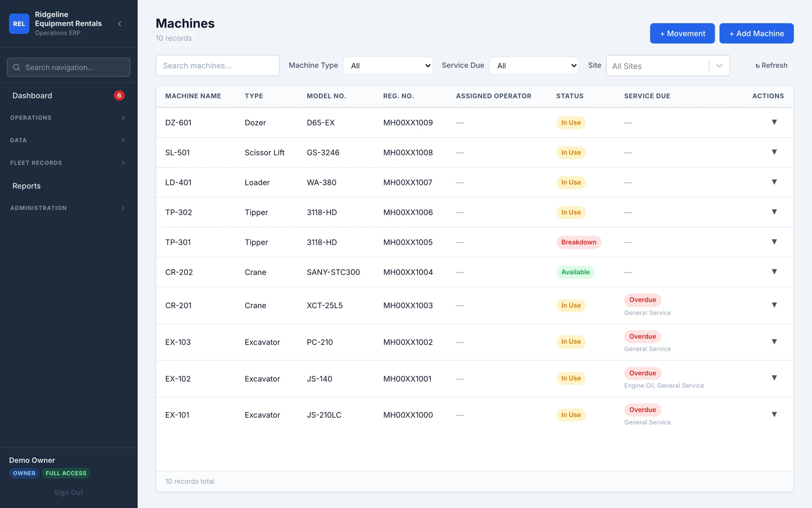The width and height of the screenshot is (812, 508).
Task: Expand the Operations sidebar section
Action: click(68, 118)
